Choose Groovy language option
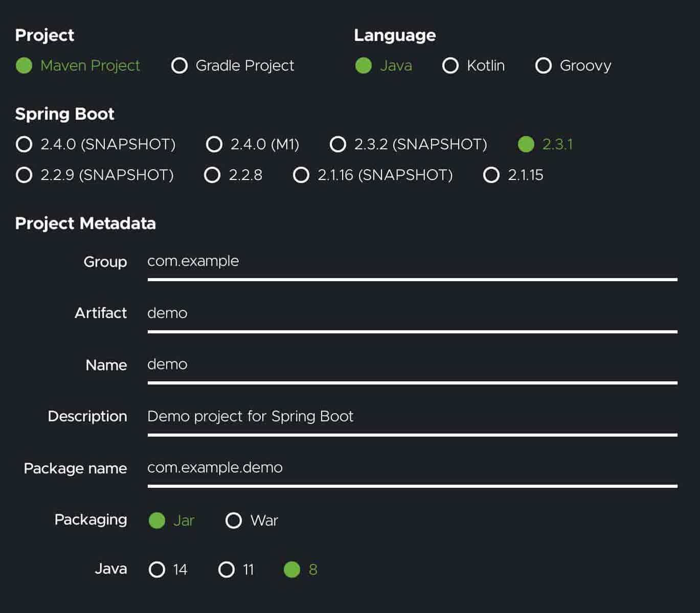The width and height of the screenshot is (700, 613). (544, 65)
